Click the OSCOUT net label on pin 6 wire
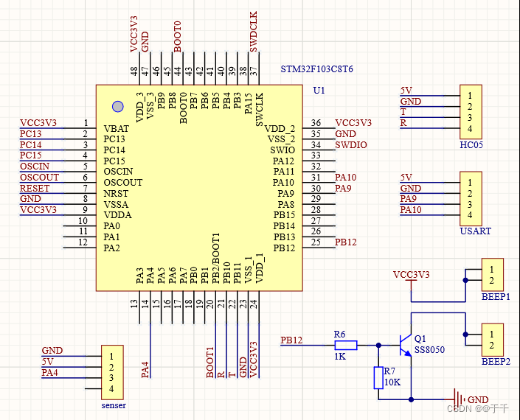This screenshot has height=420, width=520. [x=39, y=177]
